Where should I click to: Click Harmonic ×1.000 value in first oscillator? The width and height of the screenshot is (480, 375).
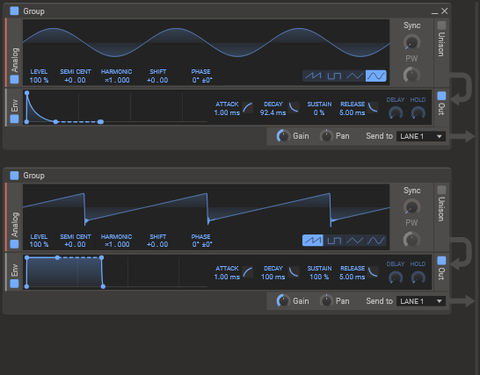117,80
